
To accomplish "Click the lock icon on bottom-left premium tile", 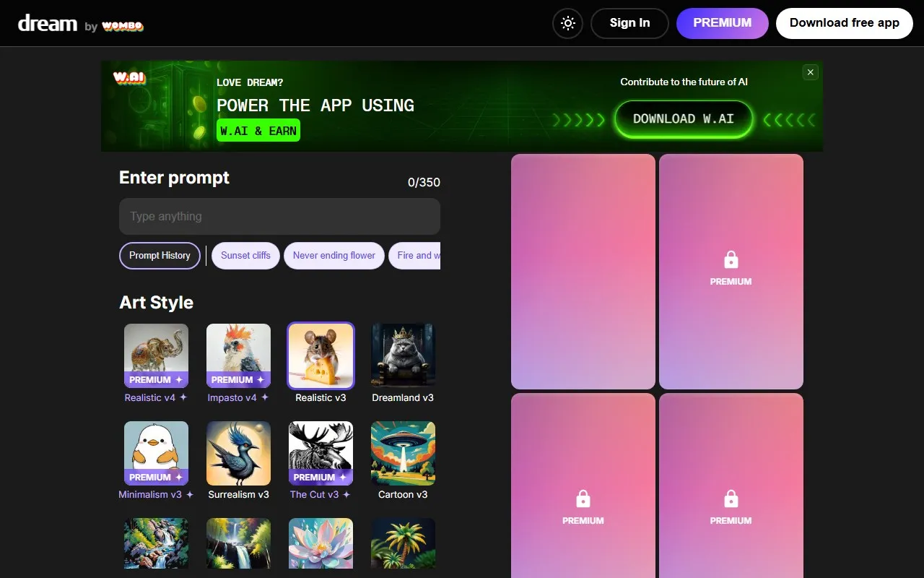I will click(x=583, y=499).
